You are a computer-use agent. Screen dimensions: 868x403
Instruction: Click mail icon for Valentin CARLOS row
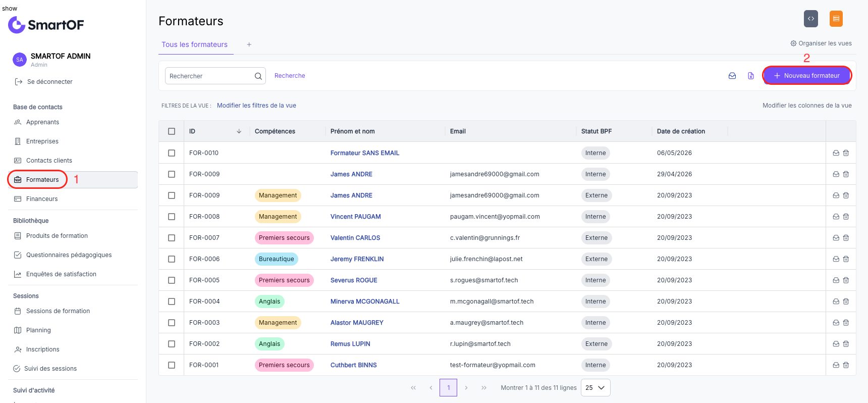pyautogui.click(x=836, y=238)
